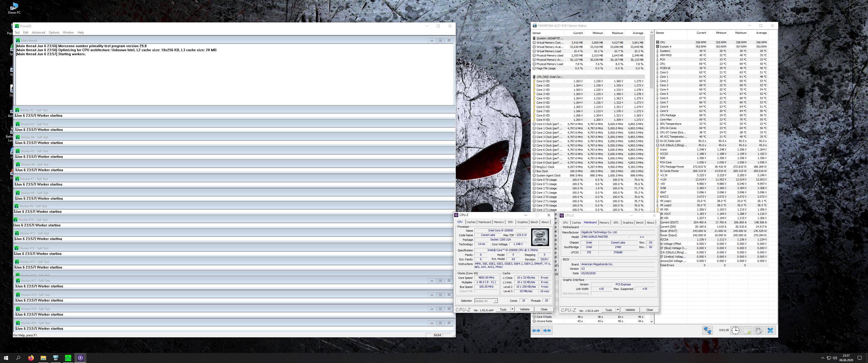Minimize Worker #17 child window
This screenshot has height=363, width=868.
(432, 281)
